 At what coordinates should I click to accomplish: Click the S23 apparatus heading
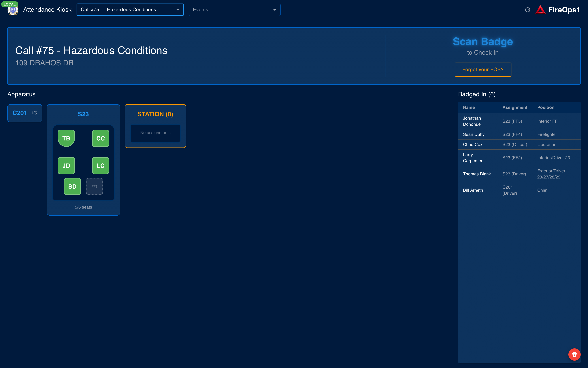(83, 114)
